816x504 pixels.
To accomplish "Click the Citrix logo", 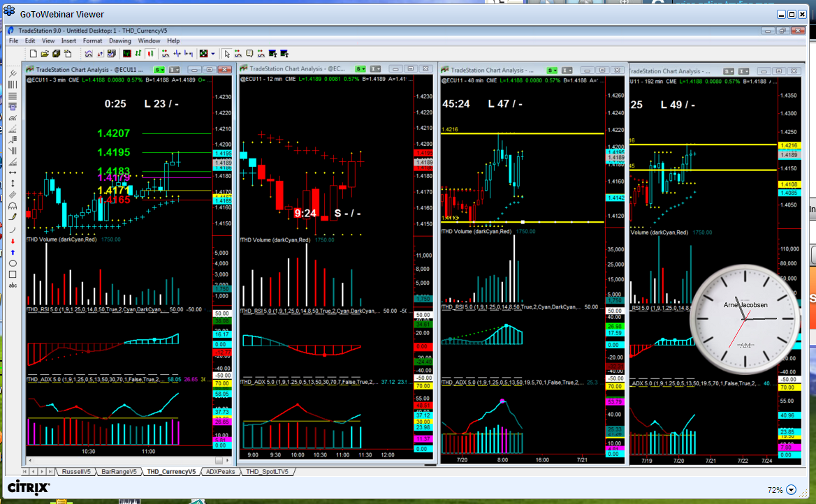I will pyautogui.click(x=29, y=487).
